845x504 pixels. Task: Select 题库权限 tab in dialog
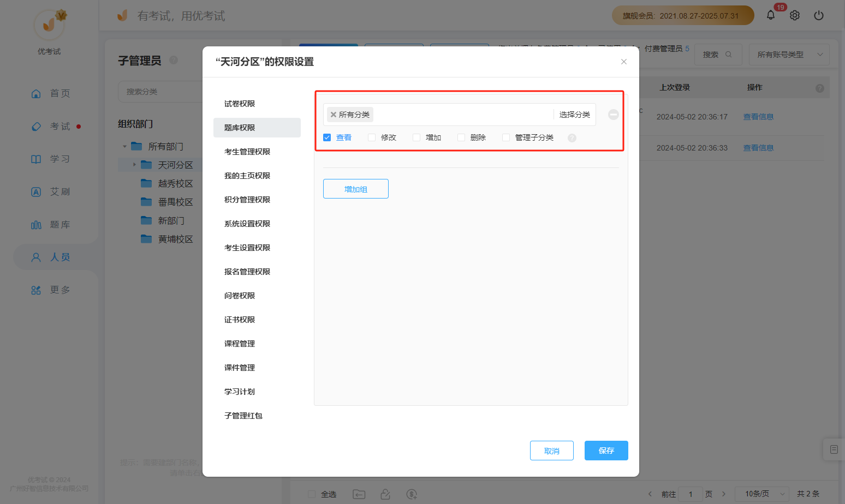[x=257, y=128]
